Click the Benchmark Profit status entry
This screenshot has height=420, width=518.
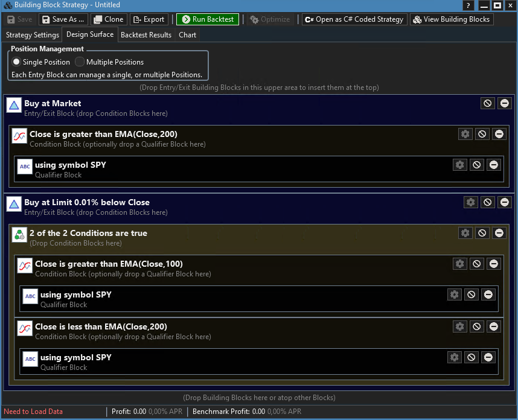pyautogui.click(x=247, y=412)
